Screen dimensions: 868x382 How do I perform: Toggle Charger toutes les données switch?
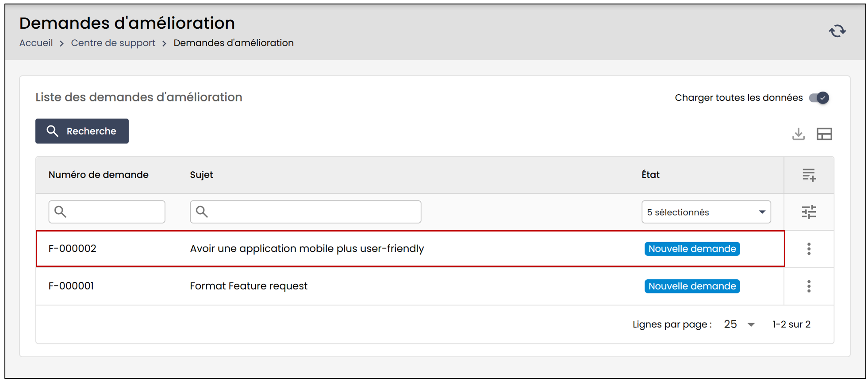(819, 98)
